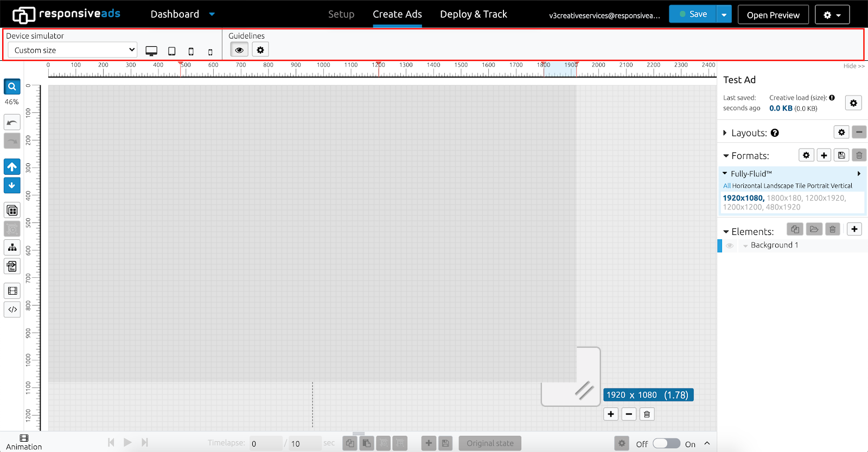Filter formats by Vertical
The width and height of the screenshot is (868, 452).
pos(841,186)
